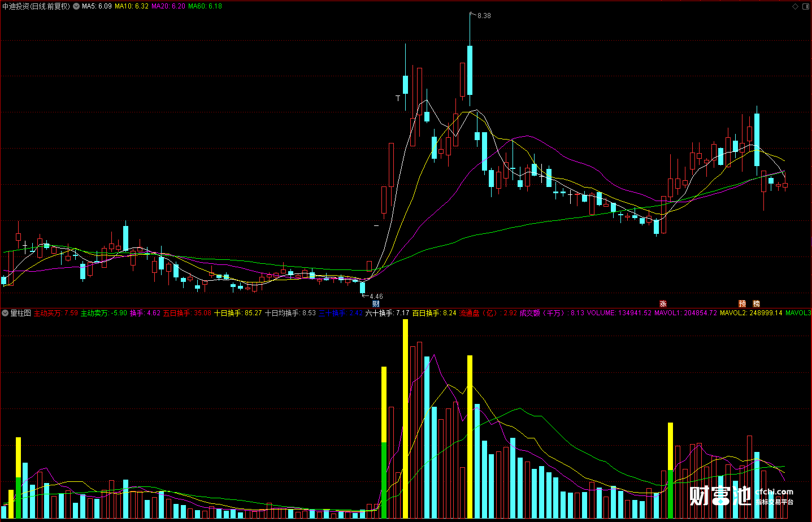Click the 主动卖万: -5.90 value
This screenshot has height=522, width=812.
[x=104, y=313]
